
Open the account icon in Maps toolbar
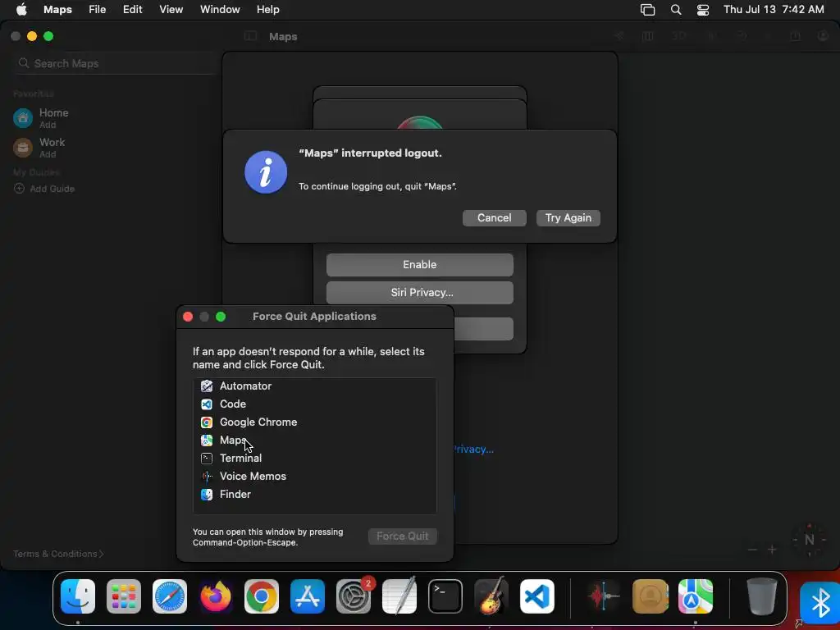tap(823, 36)
